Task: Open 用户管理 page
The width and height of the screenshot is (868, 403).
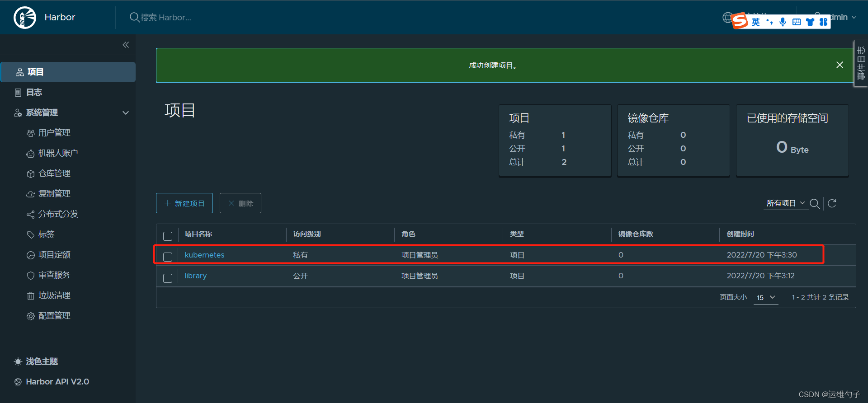Action: 54,133
